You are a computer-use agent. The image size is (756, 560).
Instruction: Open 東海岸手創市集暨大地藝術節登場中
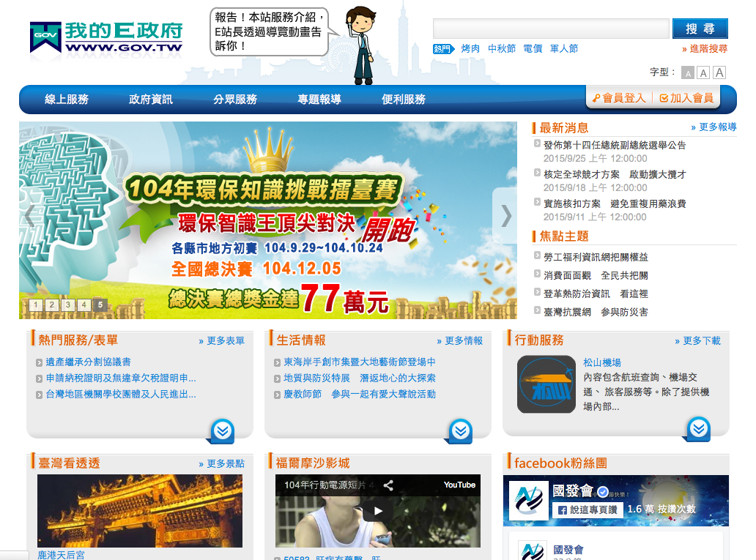[360, 362]
